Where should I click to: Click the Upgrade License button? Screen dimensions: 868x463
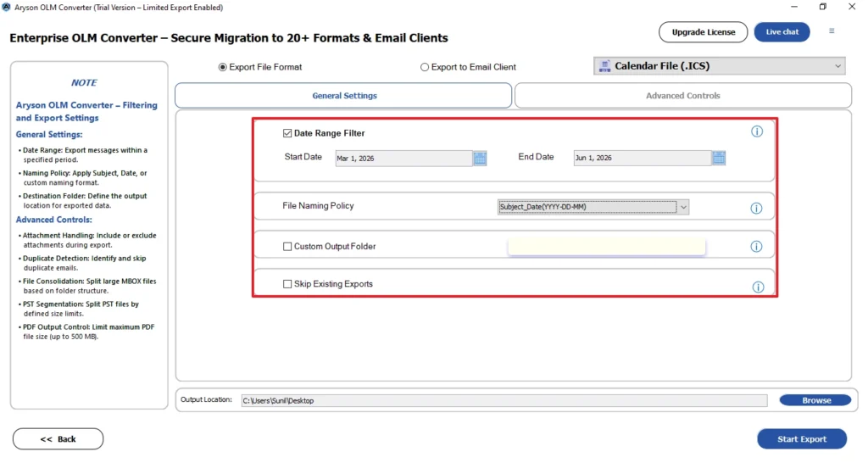[x=703, y=32]
